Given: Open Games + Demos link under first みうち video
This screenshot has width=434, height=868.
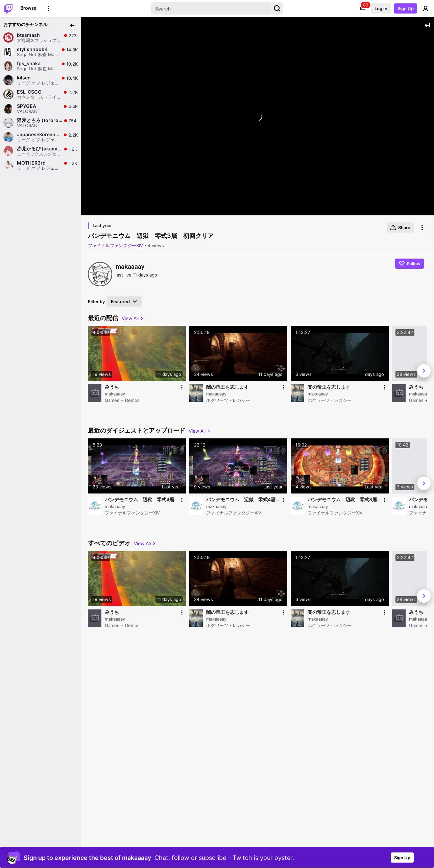Looking at the screenshot, I should tap(122, 401).
